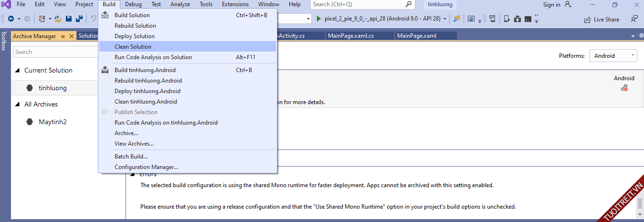The width and height of the screenshot is (644, 222).
Task: Choose Configuration Manager from Build menu
Action: click(146, 167)
